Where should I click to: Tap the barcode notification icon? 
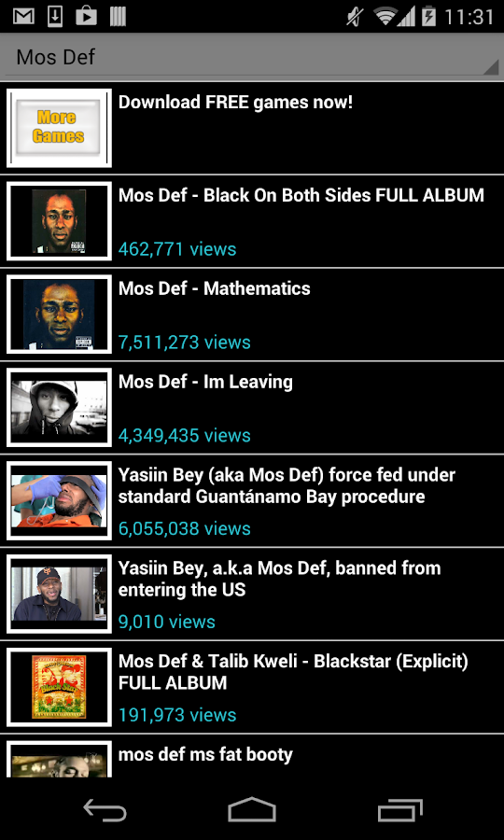pyautogui.click(x=118, y=17)
